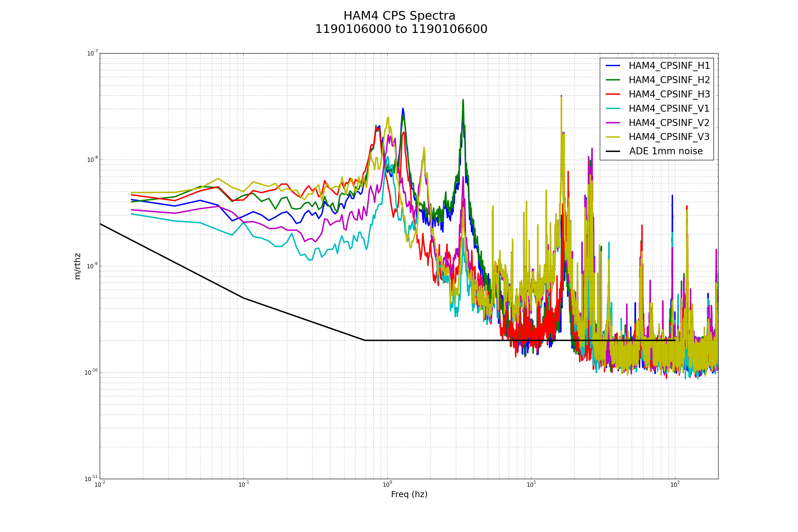Click the Freq (hz) x-axis label

(409, 495)
